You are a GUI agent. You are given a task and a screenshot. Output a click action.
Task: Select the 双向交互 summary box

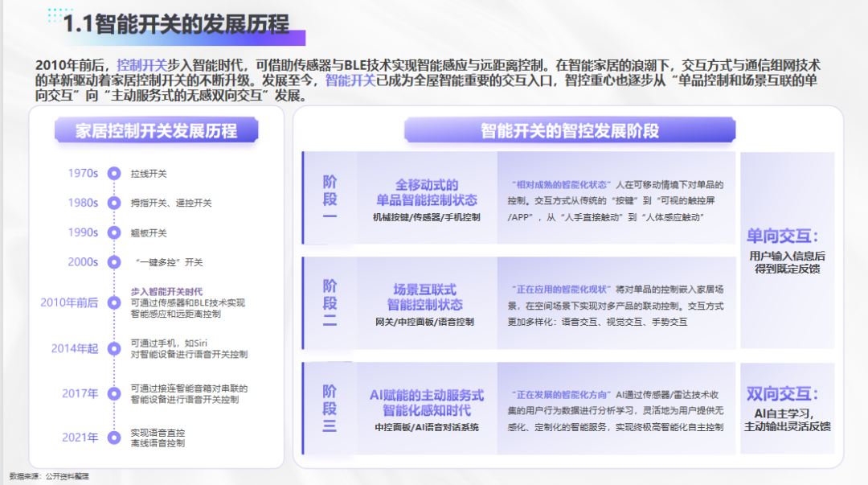pos(786,409)
